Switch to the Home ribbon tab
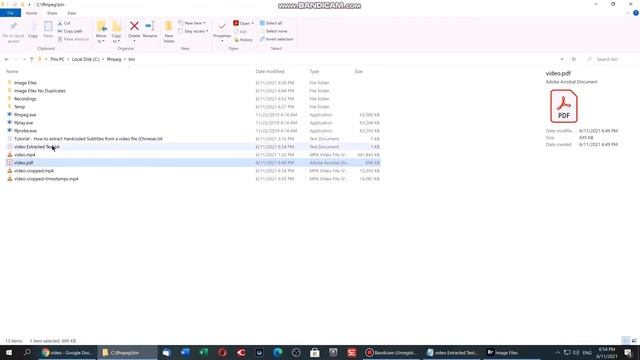This screenshot has height=360, width=640. tap(31, 13)
